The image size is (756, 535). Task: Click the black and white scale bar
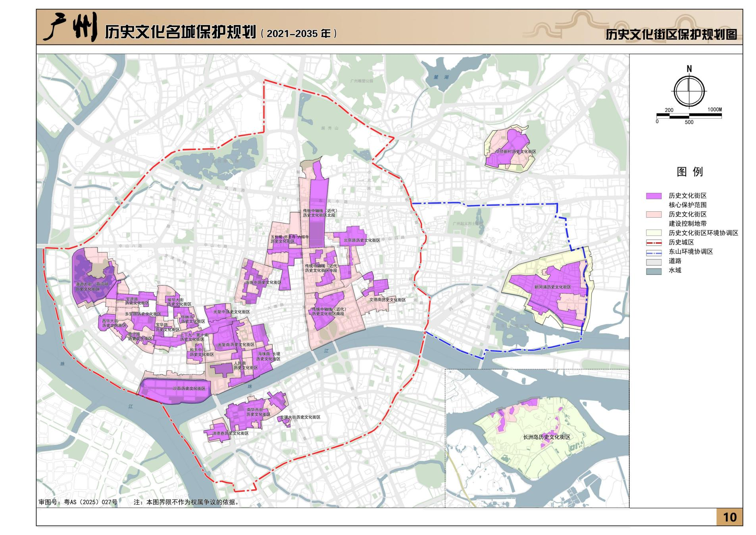coord(689,116)
